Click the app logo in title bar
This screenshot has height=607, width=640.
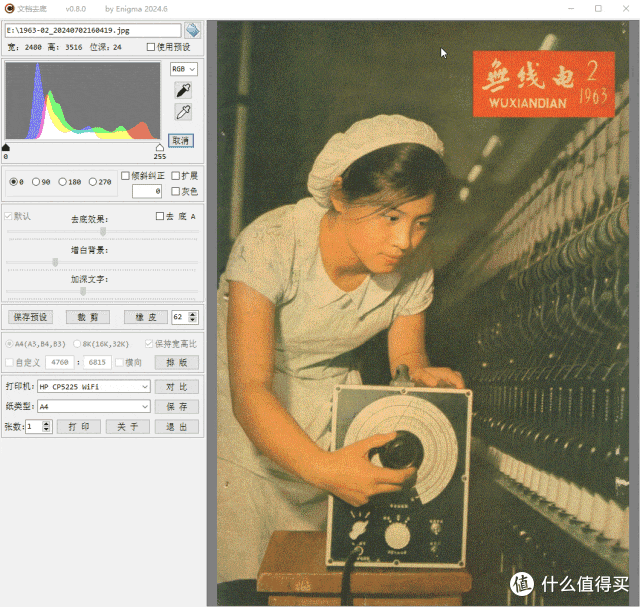click(9, 9)
